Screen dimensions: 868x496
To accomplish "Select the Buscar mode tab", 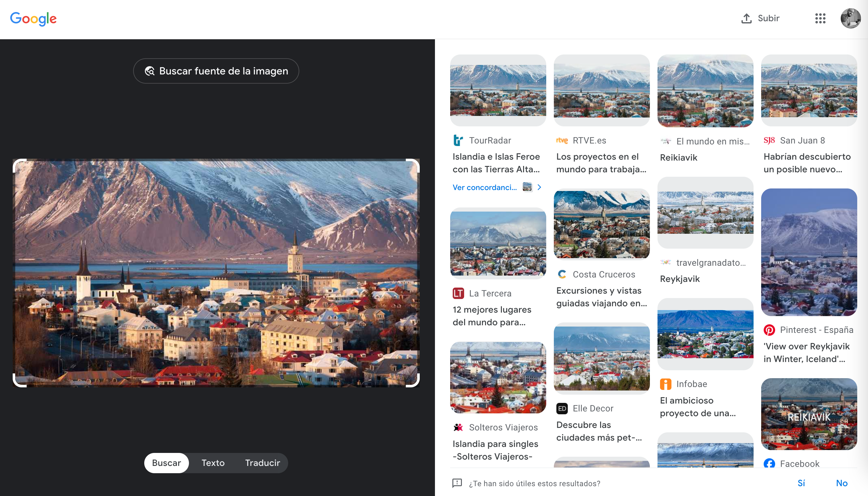I will tap(166, 463).
